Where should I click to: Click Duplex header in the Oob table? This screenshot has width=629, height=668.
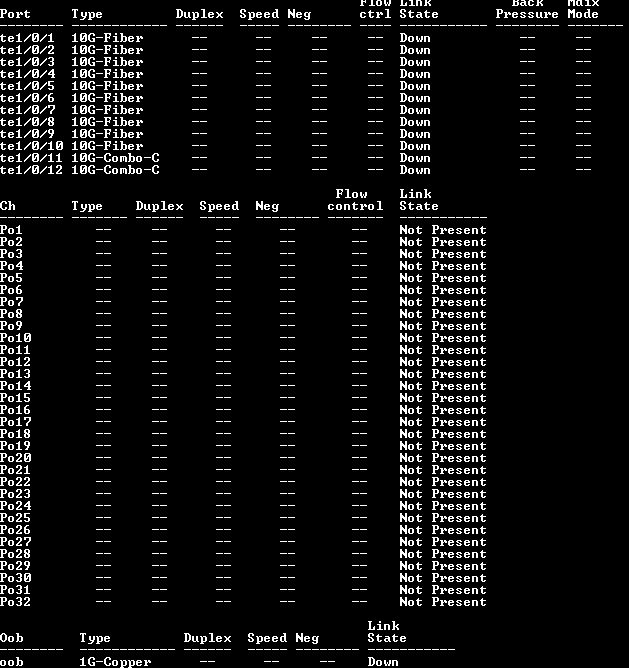[x=207, y=638]
